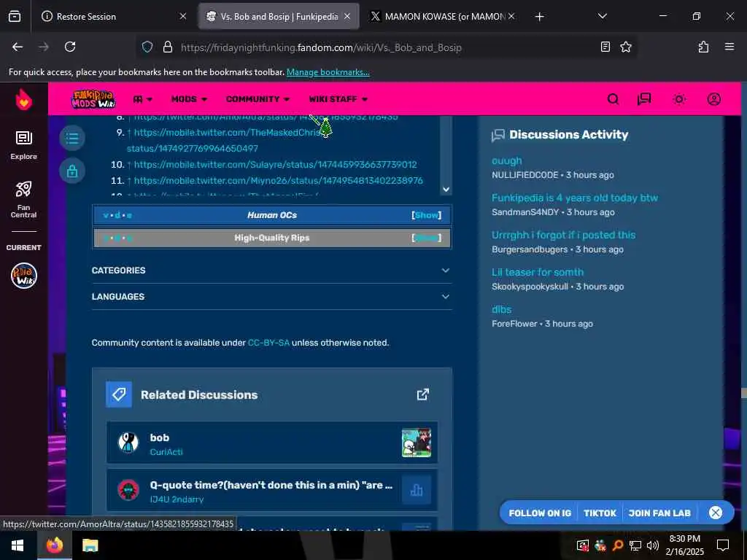Switch to the MAMON KOWASE X tab
This screenshot has width=747, height=560.
click(444, 17)
